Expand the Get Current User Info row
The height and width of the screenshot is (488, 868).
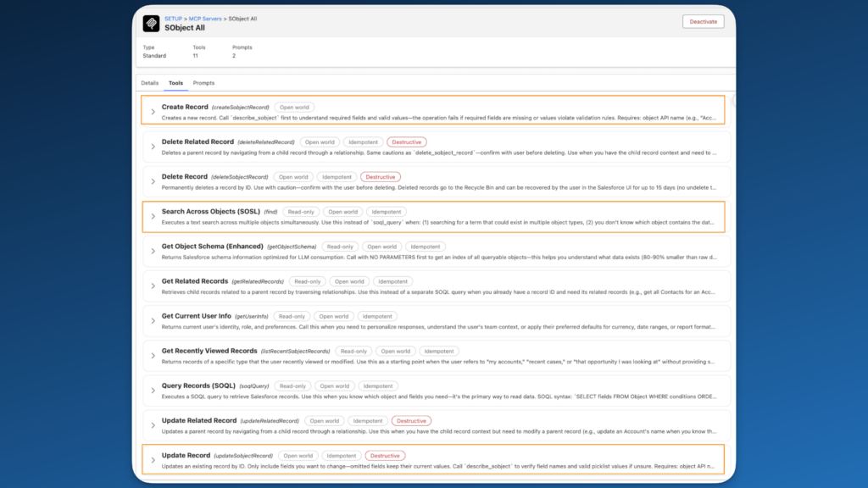153,321
